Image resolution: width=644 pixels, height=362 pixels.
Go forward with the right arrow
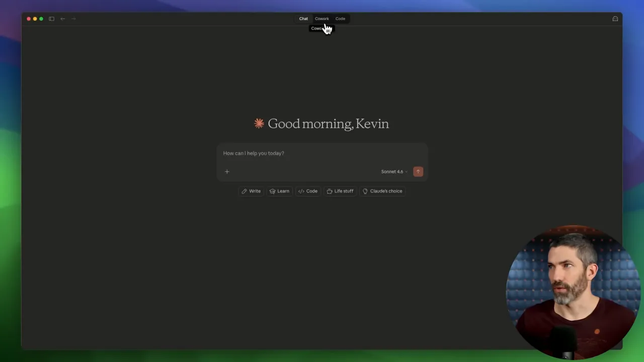(73, 19)
